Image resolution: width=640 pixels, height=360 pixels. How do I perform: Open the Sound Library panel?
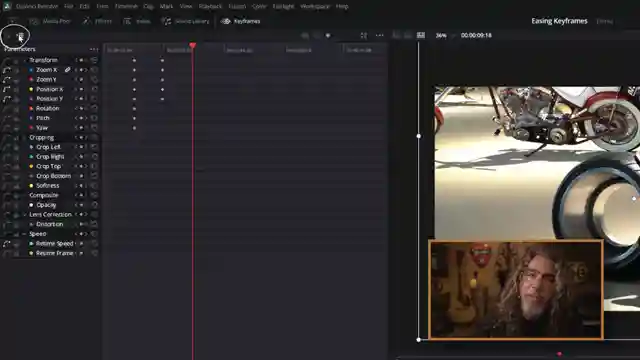tap(185, 21)
